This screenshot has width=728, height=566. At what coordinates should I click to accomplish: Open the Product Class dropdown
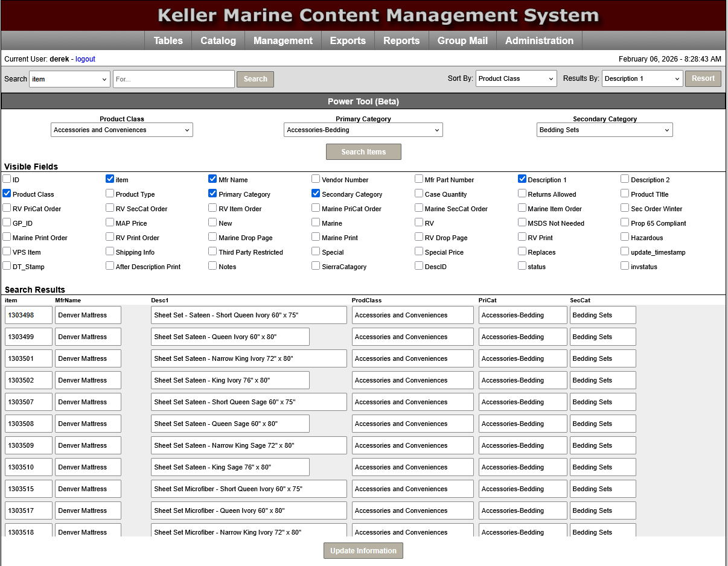pyautogui.click(x=122, y=130)
